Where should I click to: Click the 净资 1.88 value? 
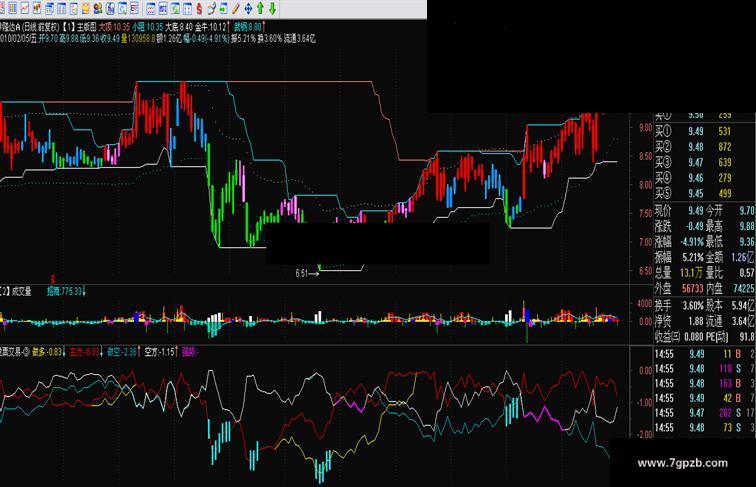click(695, 321)
